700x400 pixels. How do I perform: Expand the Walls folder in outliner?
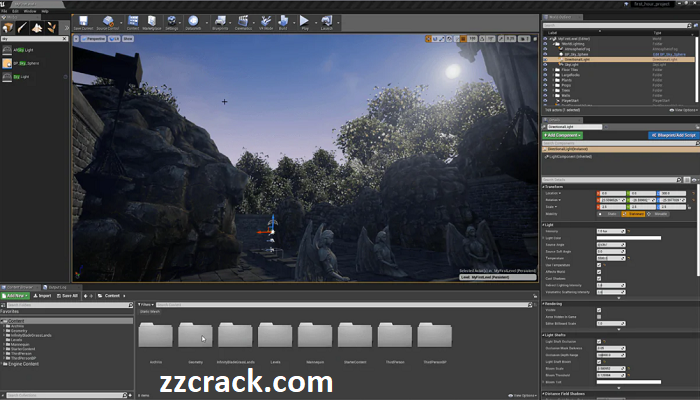554,96
